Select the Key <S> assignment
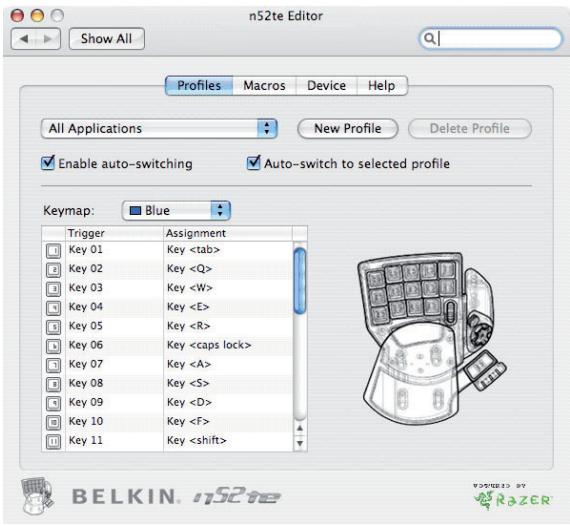 tap(188, 383)
